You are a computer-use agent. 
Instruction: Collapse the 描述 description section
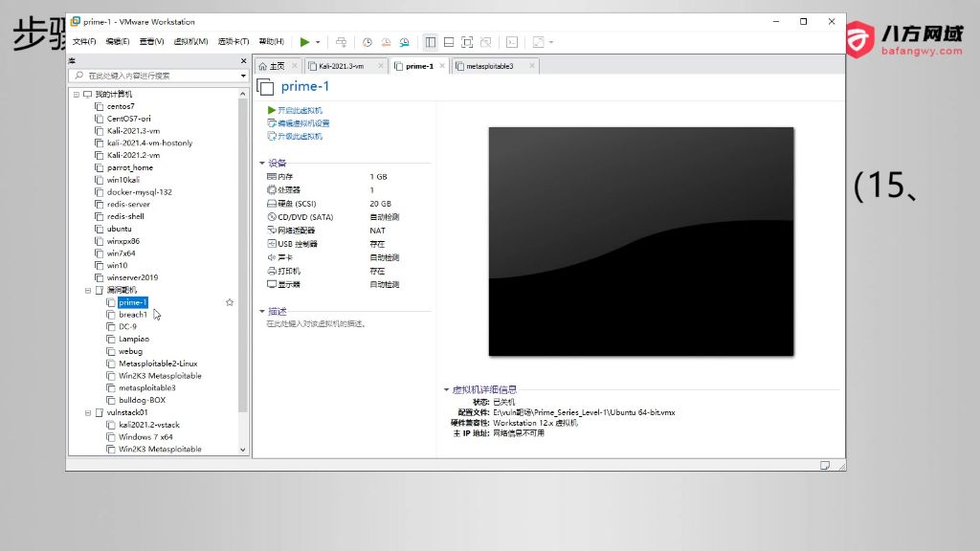click(x=262, y=311)
